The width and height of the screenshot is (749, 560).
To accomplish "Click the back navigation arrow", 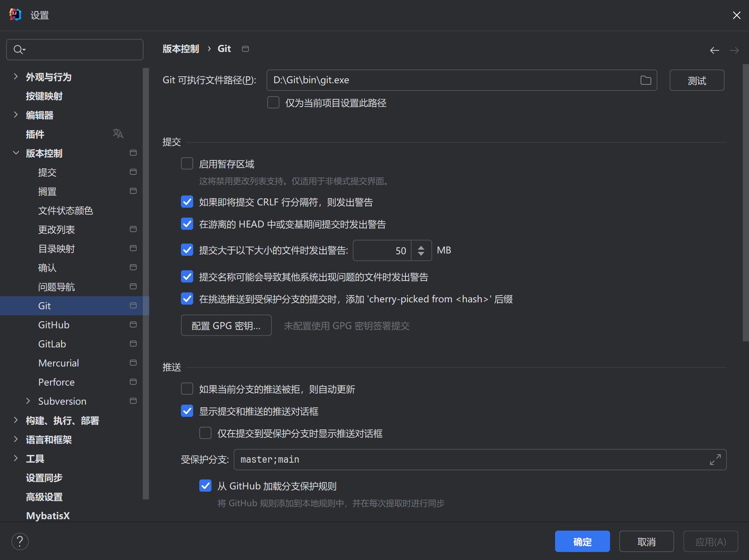I will click(x=714, y=50).
